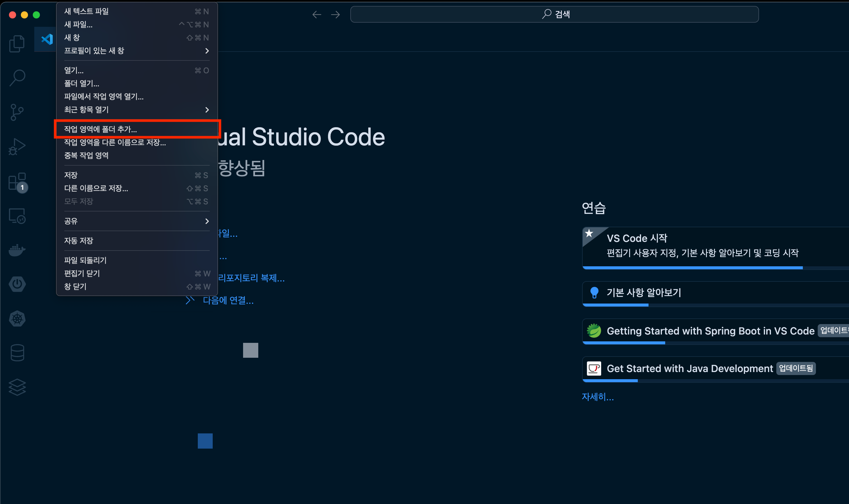
Task: Open the Run and Debug view icon
Action: 17,147
